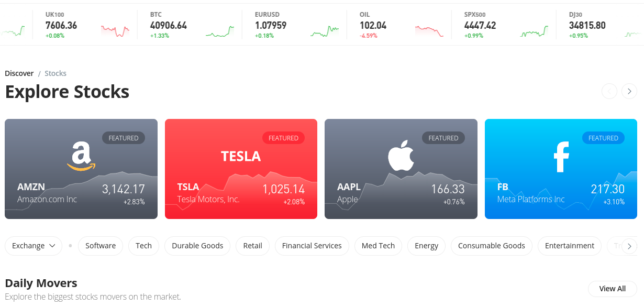This screenshot has width=644, height=307.
Task: Open the Discover breadcrumb link
Action: [19, 73]
